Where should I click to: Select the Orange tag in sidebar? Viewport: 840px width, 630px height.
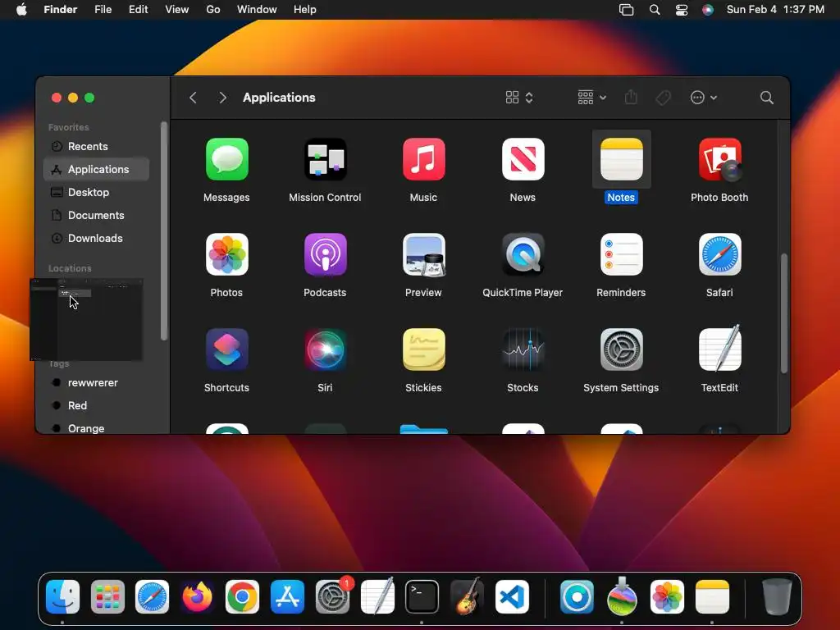point(97,428)
